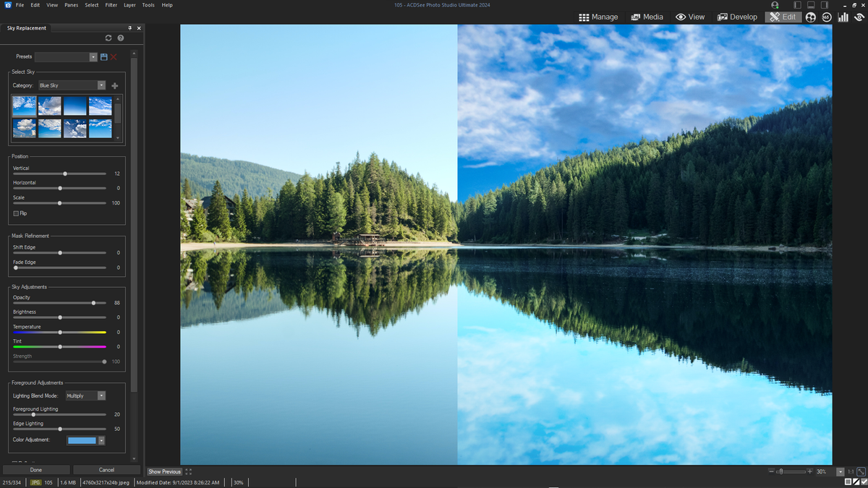Click the eye preview icon beside histogram
Viewport: 868px width, 488px height.
tap(859, 17)
